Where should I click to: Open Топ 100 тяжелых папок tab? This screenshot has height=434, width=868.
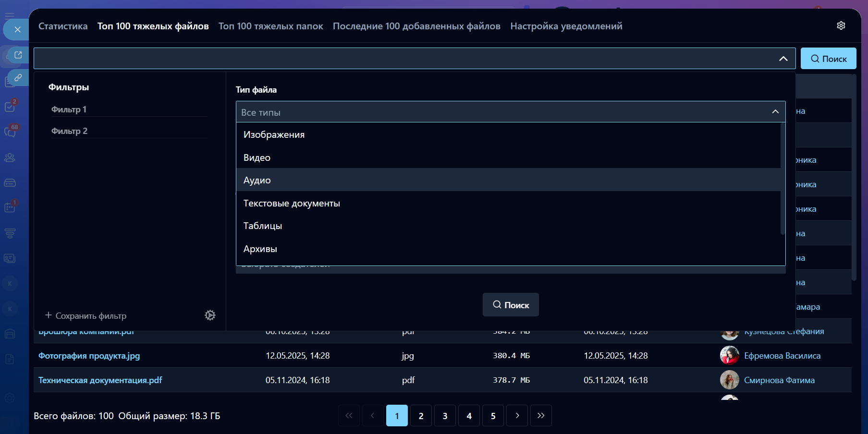[x=270, y=26]
